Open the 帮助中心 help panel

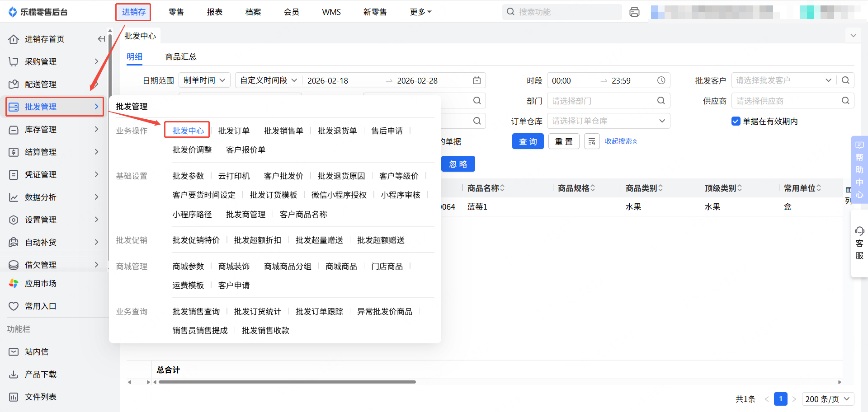point(859,169)
